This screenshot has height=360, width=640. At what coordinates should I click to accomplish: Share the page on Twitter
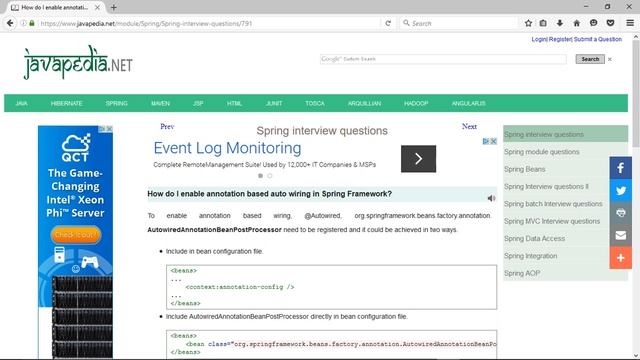tap(621, 190)
